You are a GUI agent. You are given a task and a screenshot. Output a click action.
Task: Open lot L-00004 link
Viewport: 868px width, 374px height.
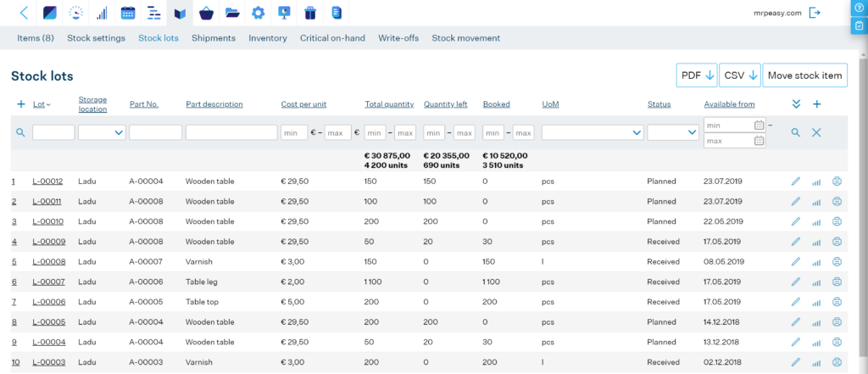[48, 342]
